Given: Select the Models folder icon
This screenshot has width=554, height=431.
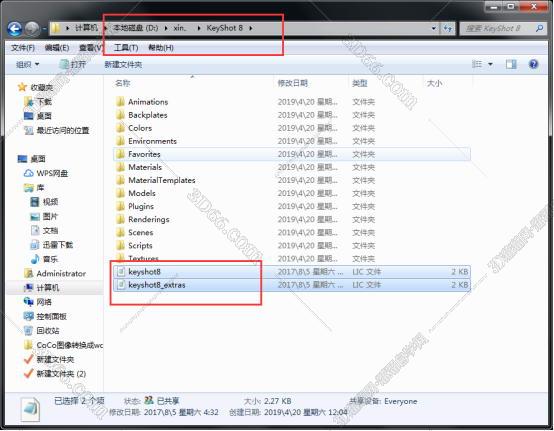Looking at the screenshot, I should point(120,193).
